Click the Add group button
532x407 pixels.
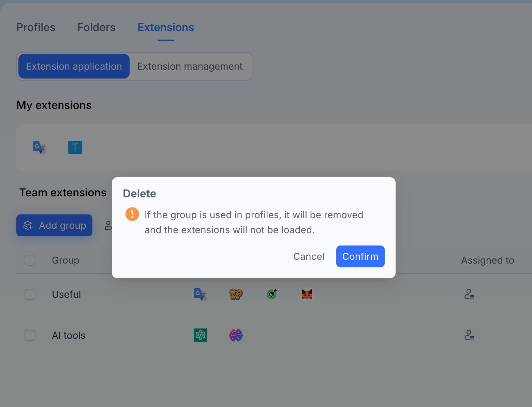[x=54, y=225]
